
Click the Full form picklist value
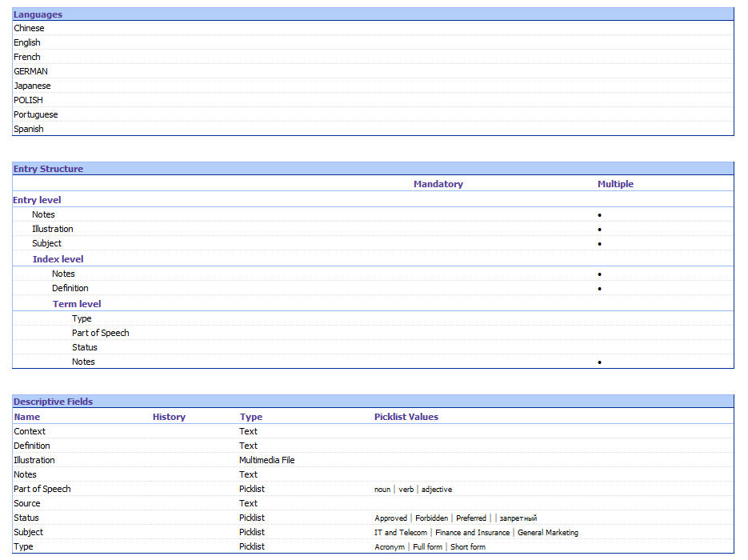tap(427, 546)
